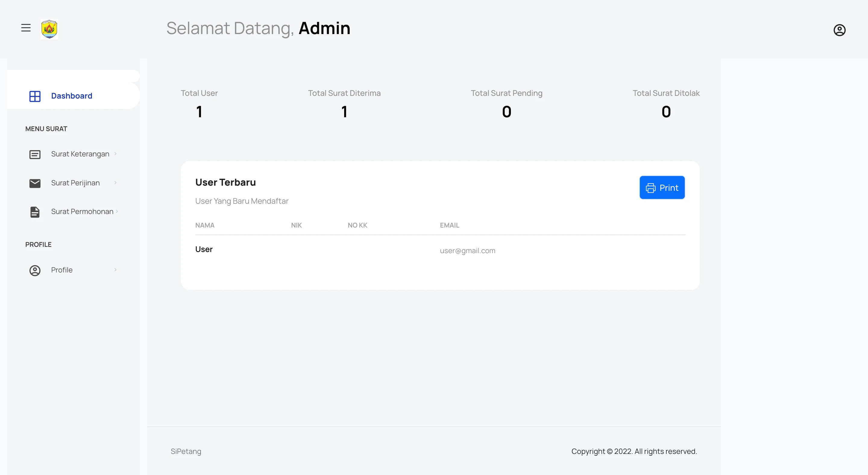Click the regional emblem logo
Viewport: 868px width, 475px height.
(49, 29)
